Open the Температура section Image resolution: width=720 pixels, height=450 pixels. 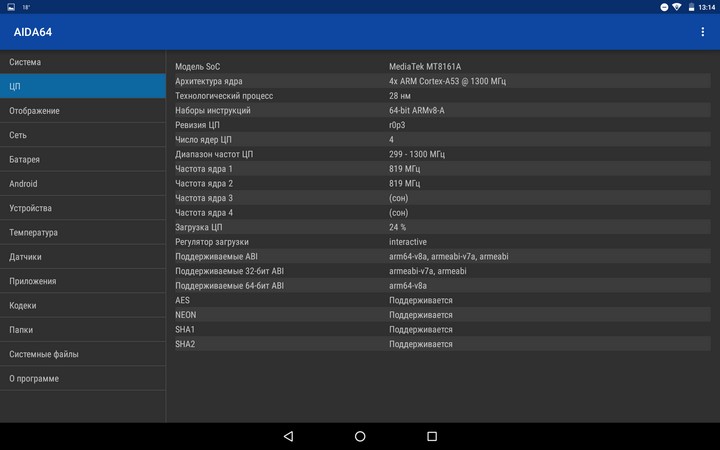83,232
